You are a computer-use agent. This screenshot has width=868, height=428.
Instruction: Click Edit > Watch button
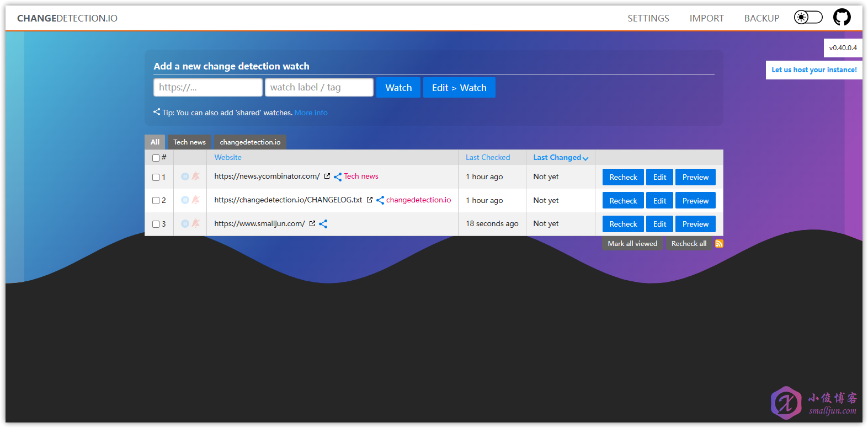tap(459, 88)
